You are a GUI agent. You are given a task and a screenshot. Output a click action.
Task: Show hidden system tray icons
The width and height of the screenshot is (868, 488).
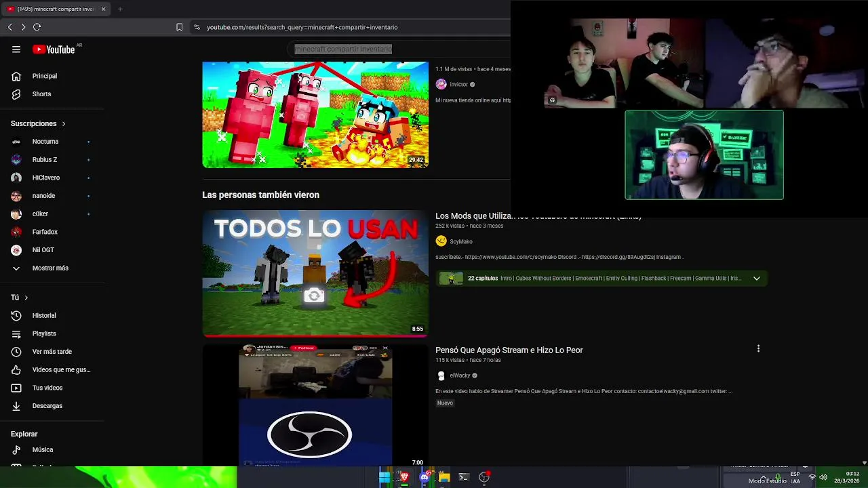pos(763,477)
